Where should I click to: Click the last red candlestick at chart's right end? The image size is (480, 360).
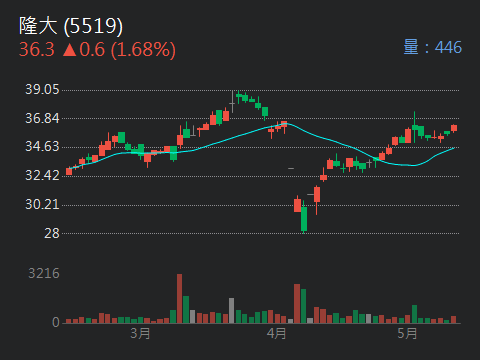(454, 128)
